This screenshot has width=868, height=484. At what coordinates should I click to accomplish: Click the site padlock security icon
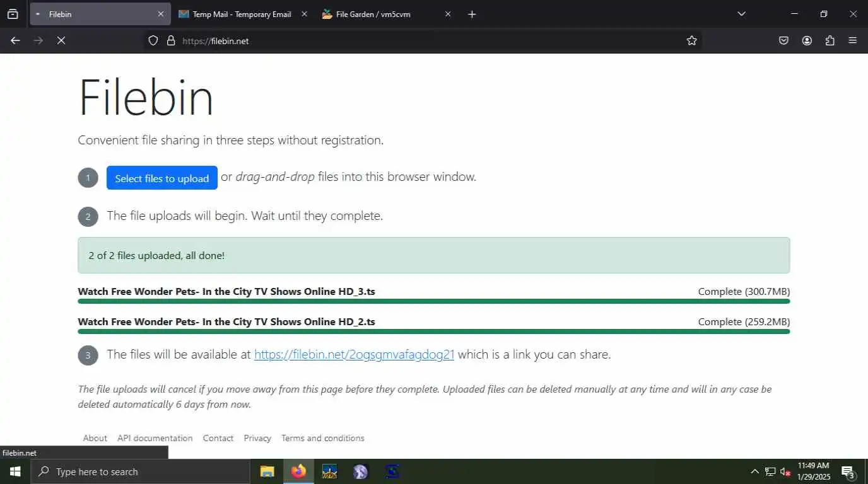pyautogui.click(x=170, y=40)
